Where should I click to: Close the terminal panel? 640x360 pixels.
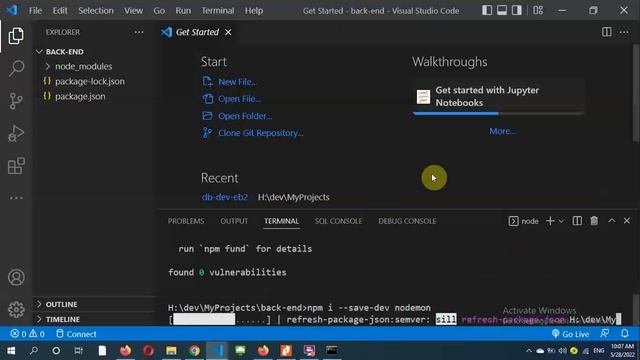(627, 221)
